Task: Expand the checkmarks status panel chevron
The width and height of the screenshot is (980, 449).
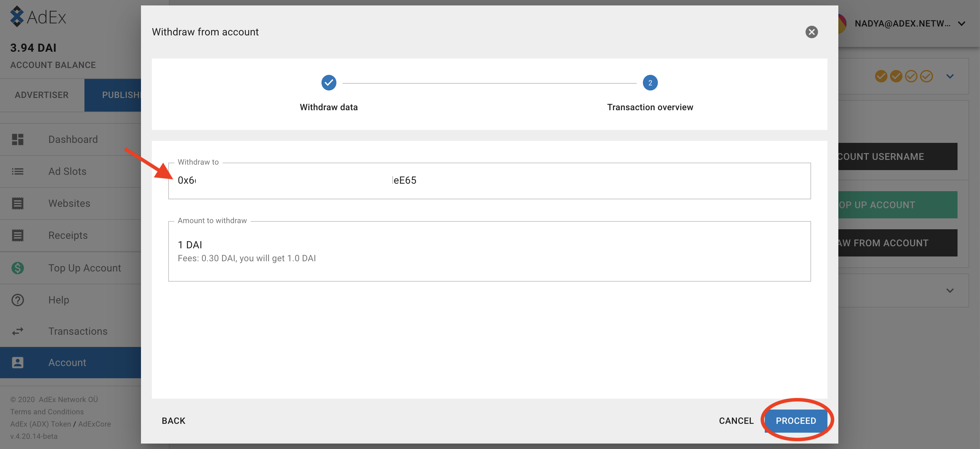Action: tap(950, 77)
